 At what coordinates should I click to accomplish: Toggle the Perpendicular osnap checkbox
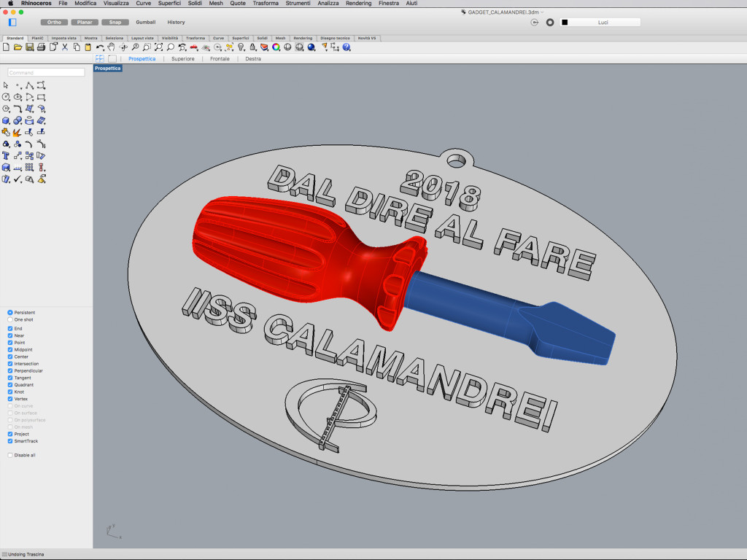[x=10, y=370]
